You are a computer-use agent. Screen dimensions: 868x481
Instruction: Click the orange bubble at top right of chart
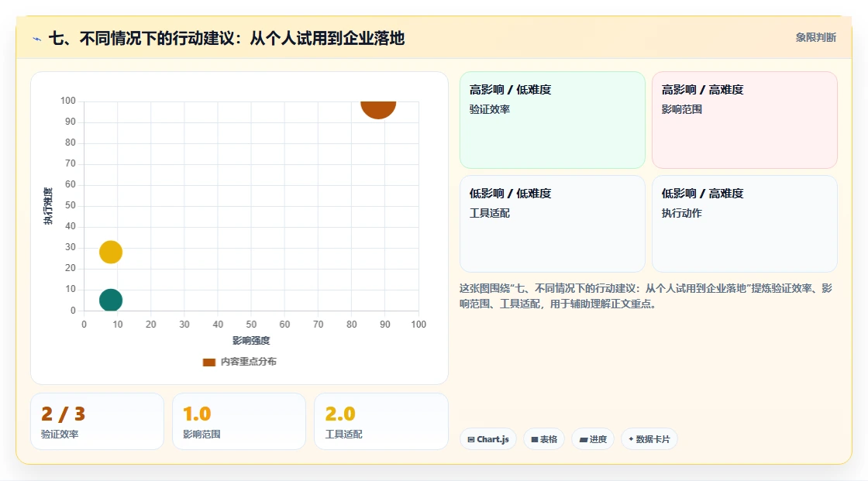378,109
